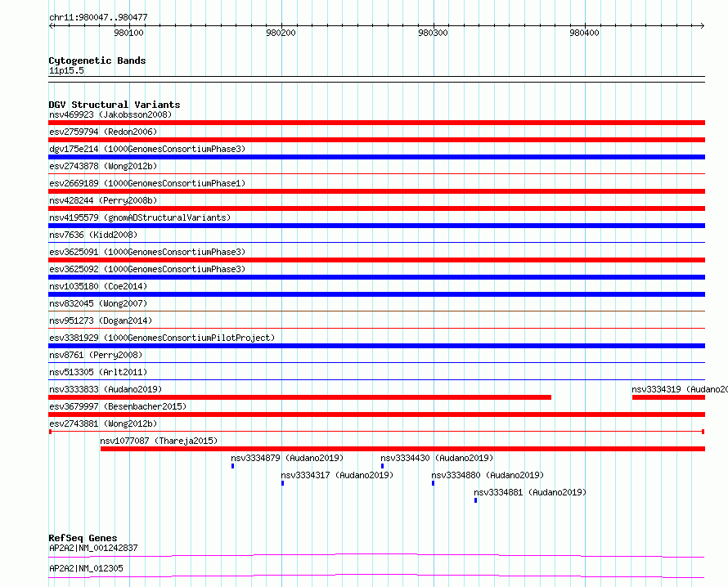Select the esv3381929 (1000GenomesConsortiumPilotProject) label
728x587 pixels.
tap(162, 338)
